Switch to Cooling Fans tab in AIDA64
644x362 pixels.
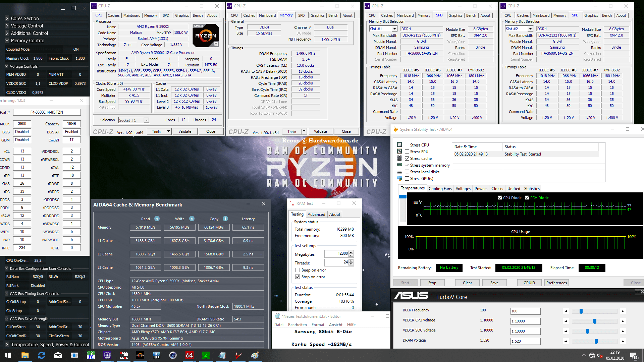(440, 189)
